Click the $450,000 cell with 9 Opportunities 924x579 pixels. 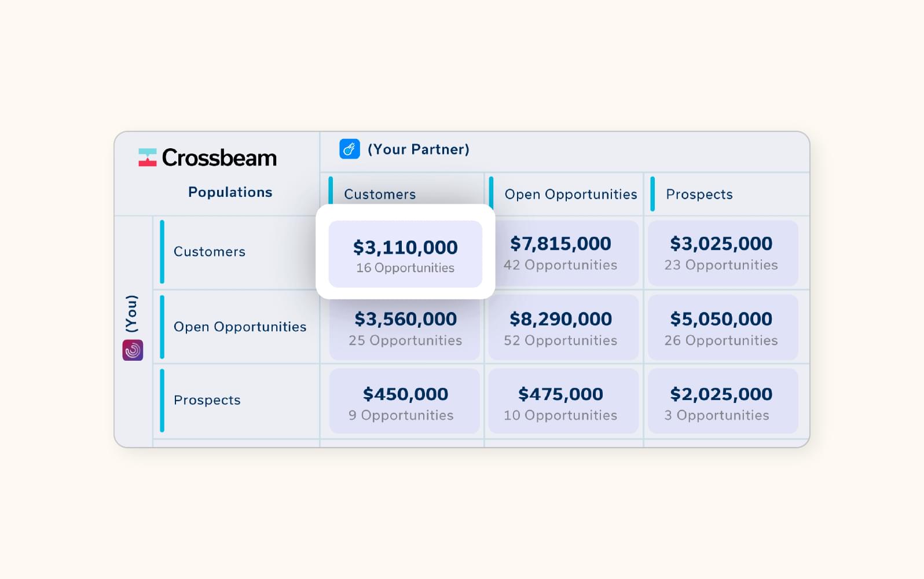(x=405, y=401)
